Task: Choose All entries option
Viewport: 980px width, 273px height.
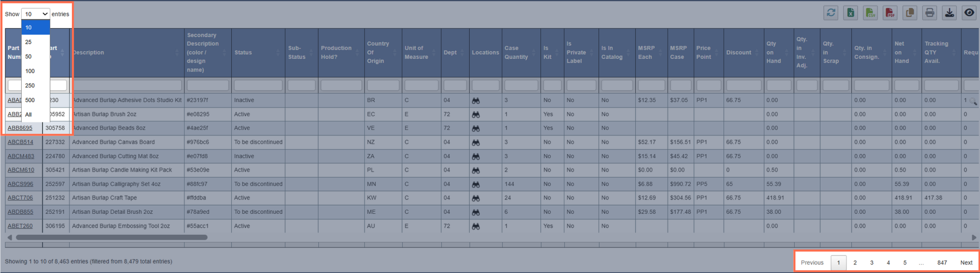Action: [x=36, y=115]
